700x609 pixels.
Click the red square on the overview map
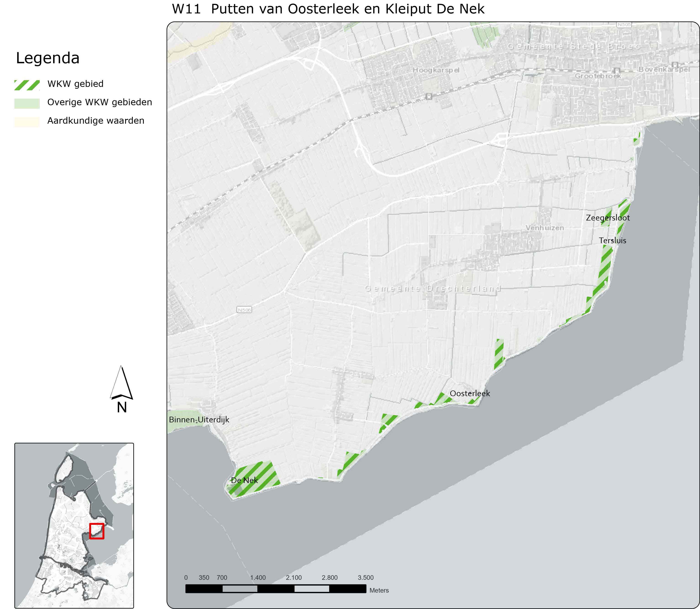pos(97,531)
